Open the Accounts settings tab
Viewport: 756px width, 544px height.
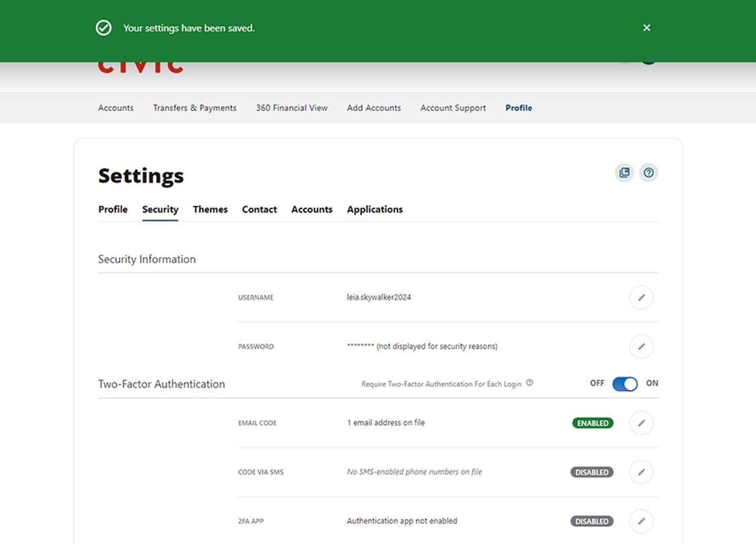pos(312,209)
